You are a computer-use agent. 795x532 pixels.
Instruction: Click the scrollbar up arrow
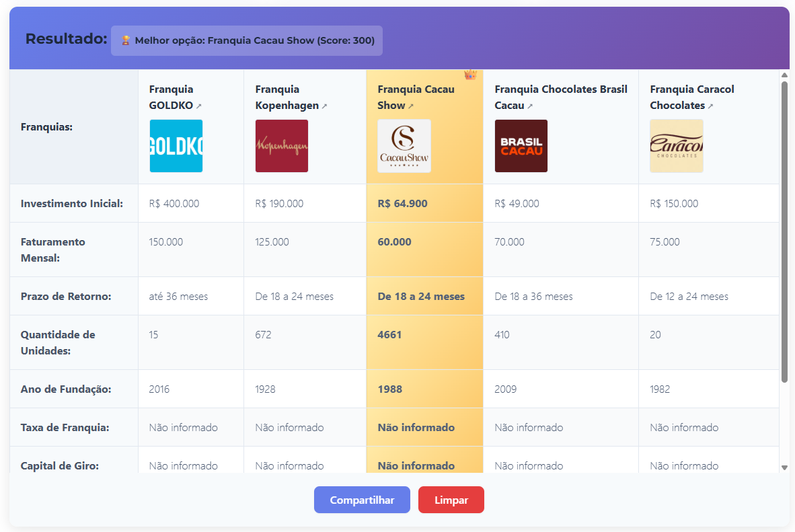coord(784,75)
